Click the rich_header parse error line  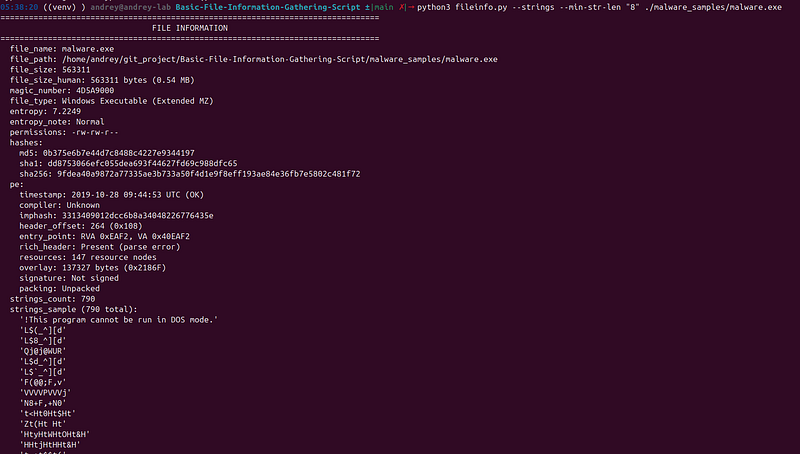coord(99,247)
